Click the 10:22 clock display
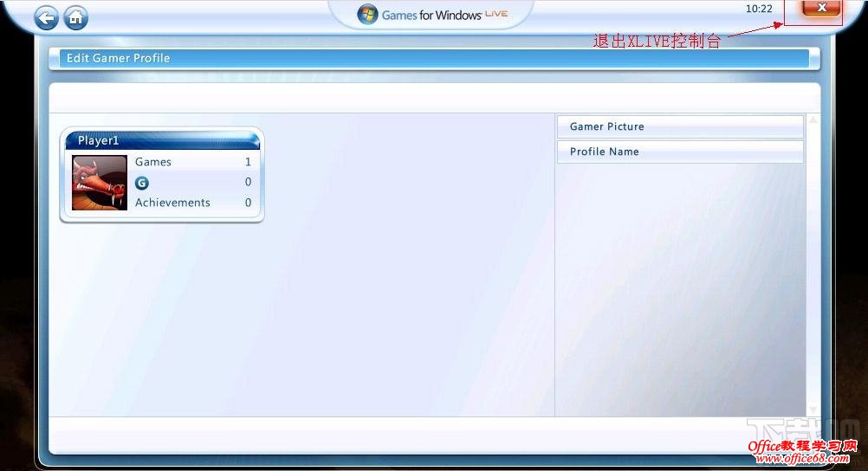Image resolution: width=868 pixels, height=471 pixels. click(x=758, y=9)
